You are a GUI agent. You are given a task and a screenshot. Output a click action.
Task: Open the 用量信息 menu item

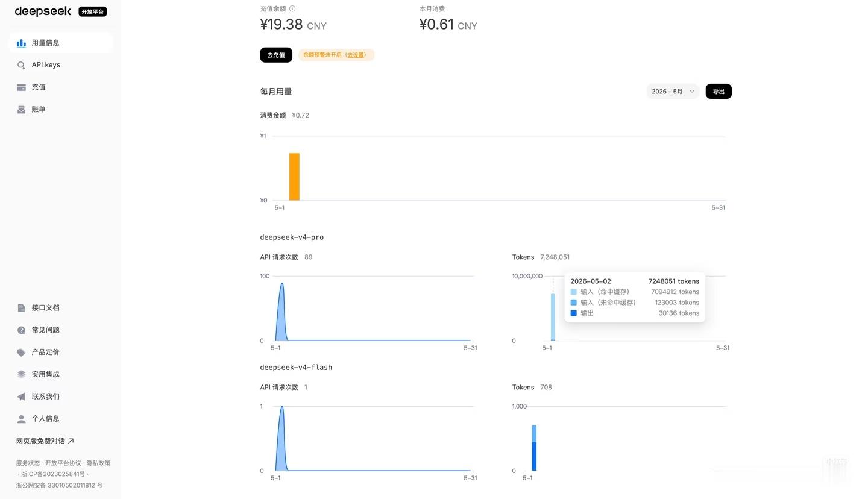[61, 43]
